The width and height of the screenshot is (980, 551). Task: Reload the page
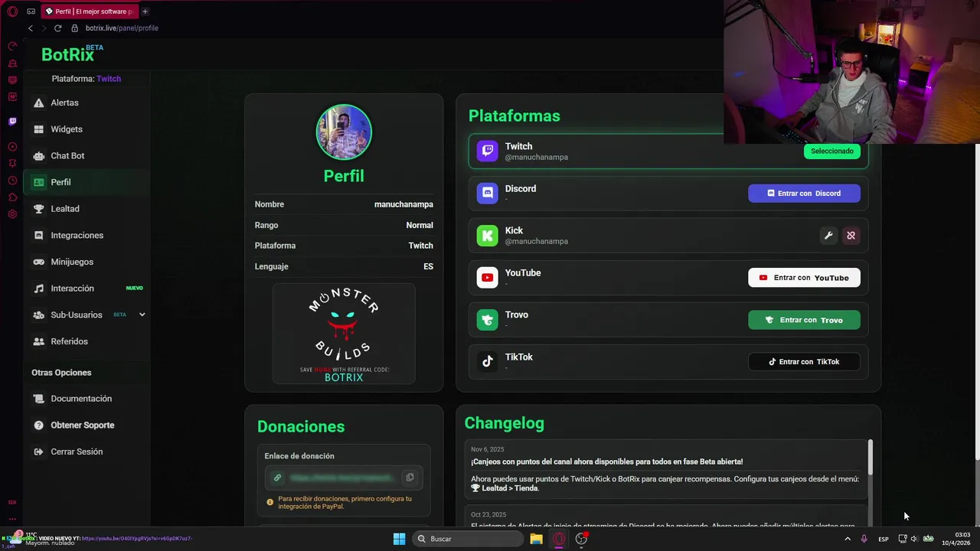click(57, 28)
